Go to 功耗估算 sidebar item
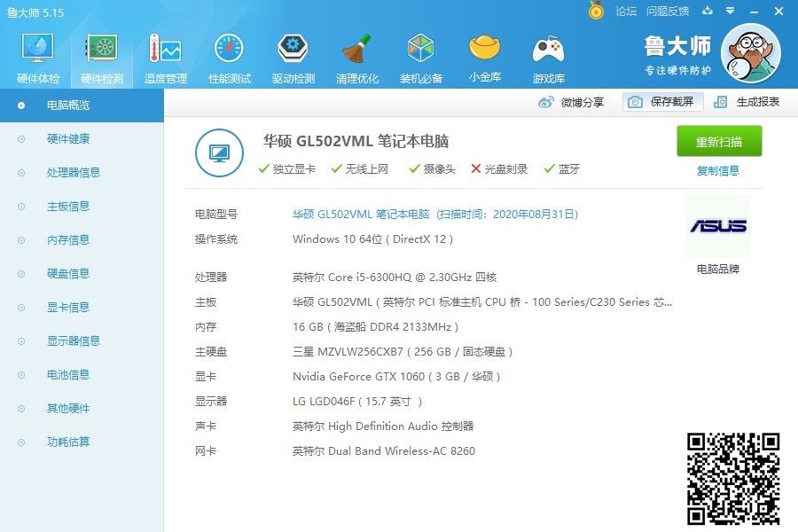 (x=67, y=442)
